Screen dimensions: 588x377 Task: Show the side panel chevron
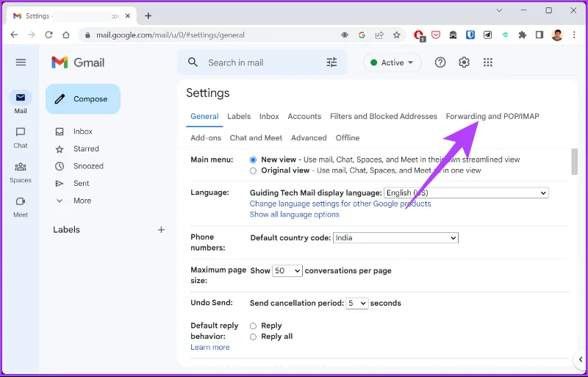pos(581,359)
